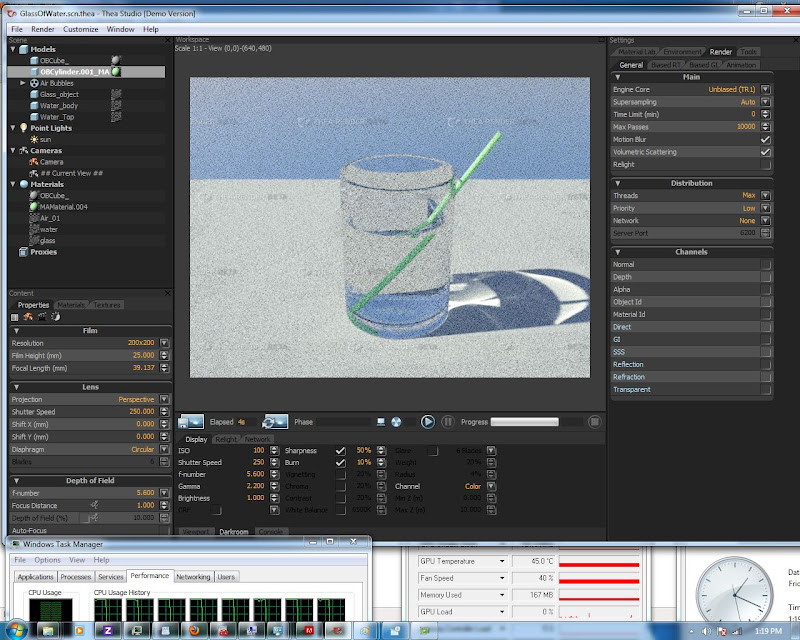The image size is (800, 640).
Task: Open the Render menu
Action: coord(43,29)
